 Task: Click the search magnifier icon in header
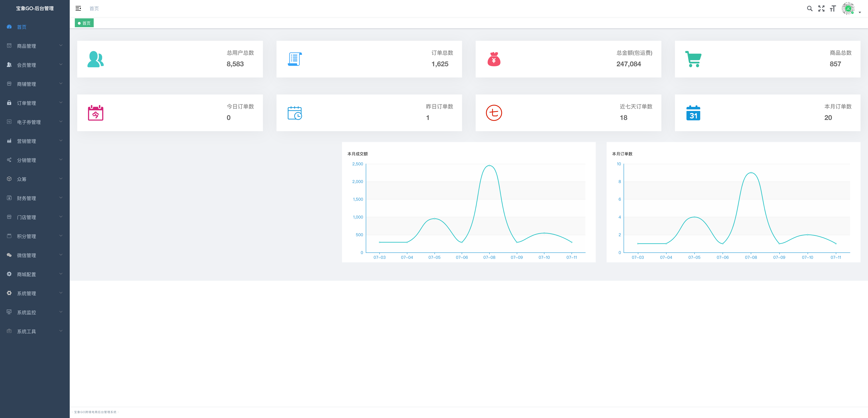pos(809,8)
